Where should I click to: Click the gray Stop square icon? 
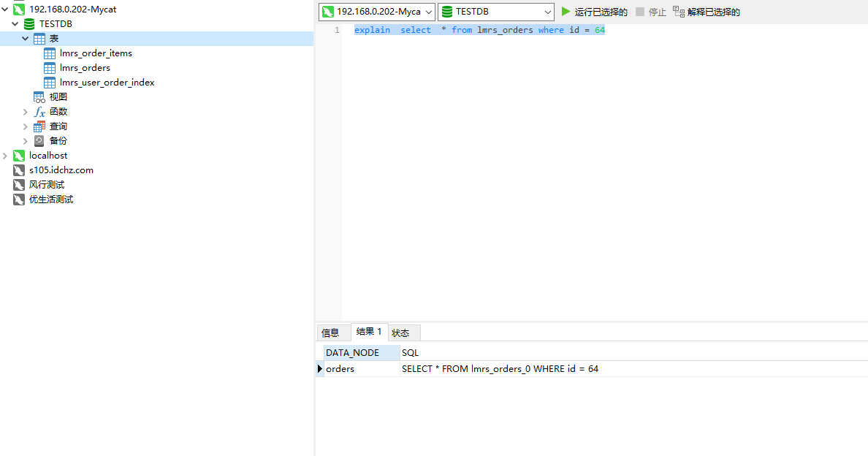tap(640, 12)
